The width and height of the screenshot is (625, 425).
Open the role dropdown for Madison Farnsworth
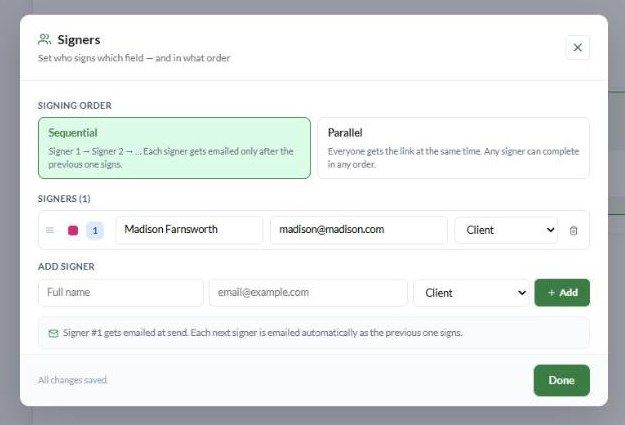(x=506, y=230)
